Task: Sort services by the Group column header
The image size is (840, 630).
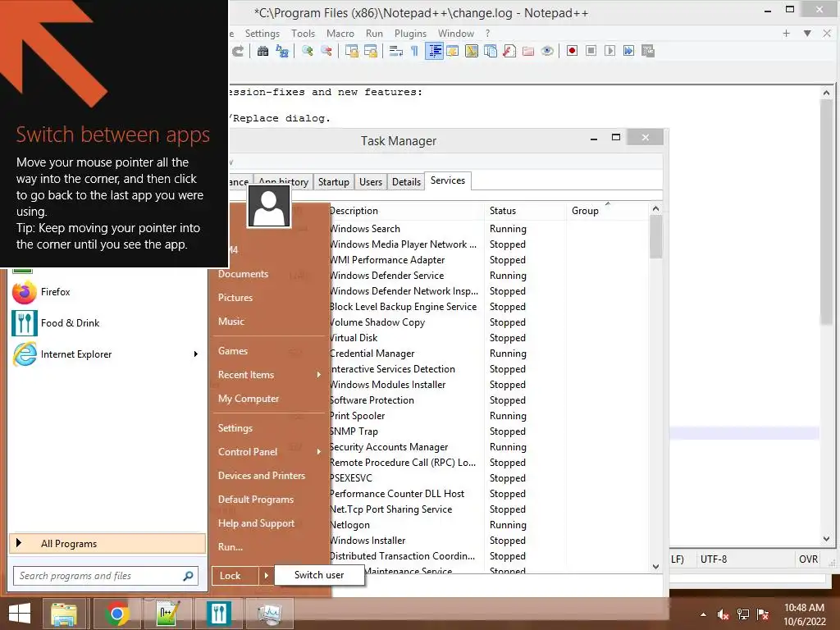Action: click(607, 211)
